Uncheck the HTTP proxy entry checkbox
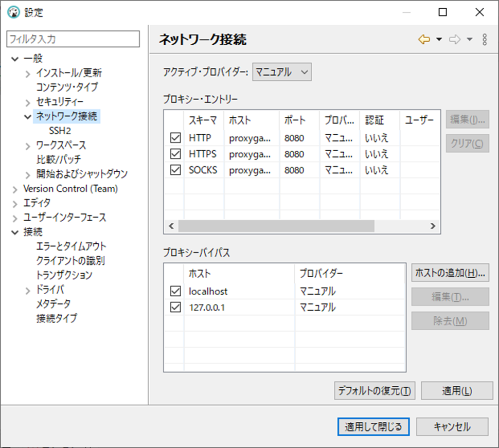499x448 pixels. 175,138
